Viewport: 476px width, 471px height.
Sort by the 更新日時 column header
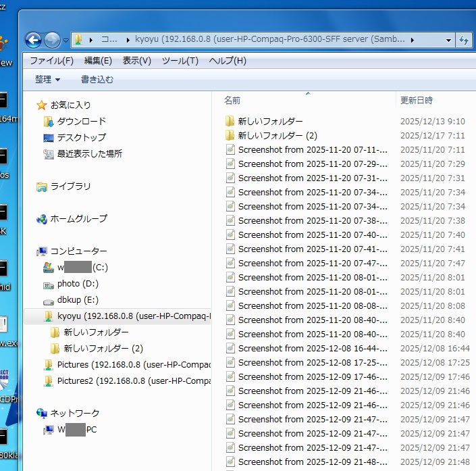point(417,100)
